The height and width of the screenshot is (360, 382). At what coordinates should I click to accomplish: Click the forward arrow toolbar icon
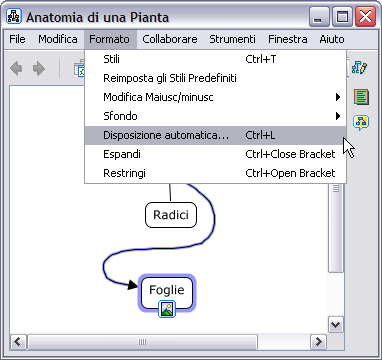[39, 69]
